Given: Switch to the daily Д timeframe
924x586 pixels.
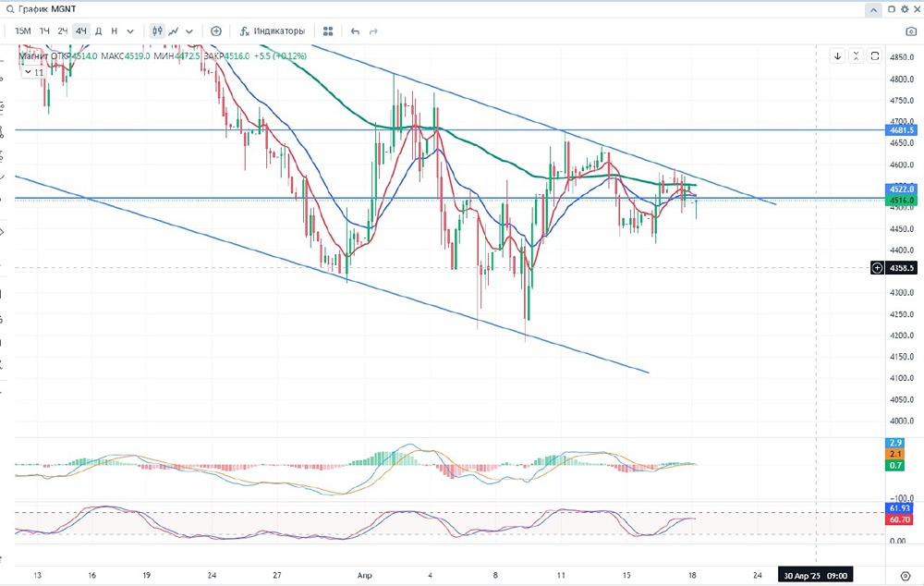Looking at the screenshot, I should click(x=99, y=31).
